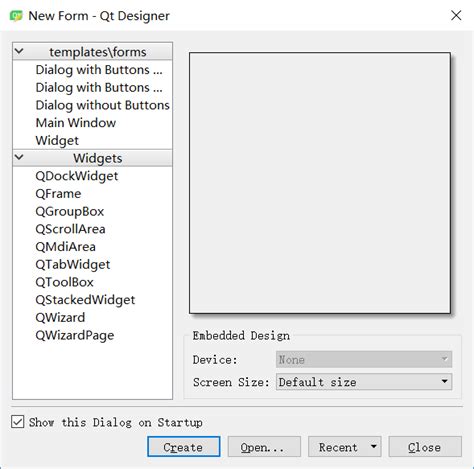Viewport: 474px width, 469px height.
Task: Select the Widget template
Action: tap(57, 140)
